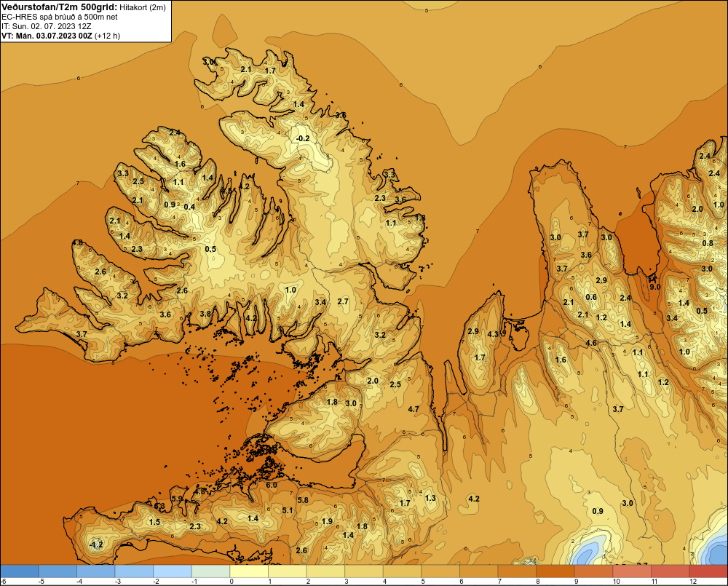Click the '5.8' temperature label

(x=303, y=500)
